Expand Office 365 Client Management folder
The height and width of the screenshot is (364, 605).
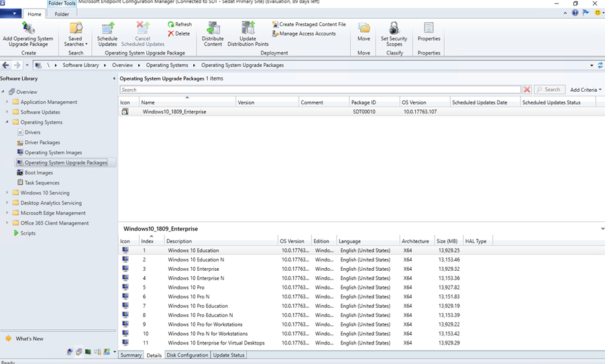point(7,223)
